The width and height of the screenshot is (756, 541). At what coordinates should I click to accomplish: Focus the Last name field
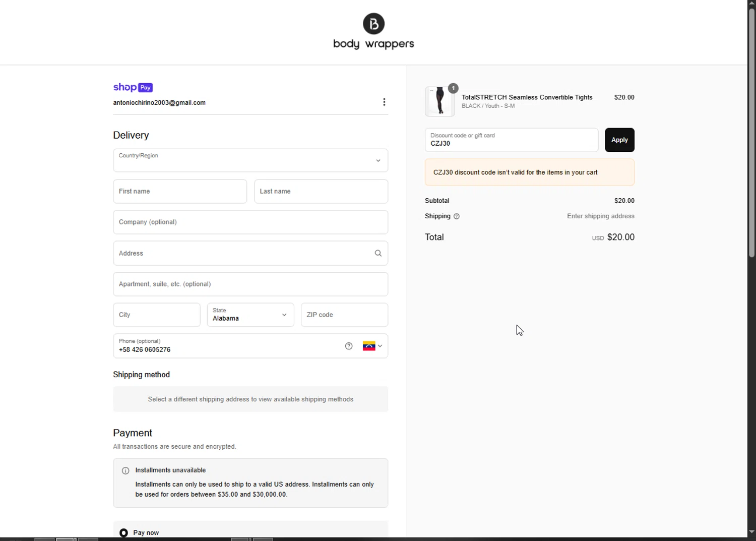321,191
